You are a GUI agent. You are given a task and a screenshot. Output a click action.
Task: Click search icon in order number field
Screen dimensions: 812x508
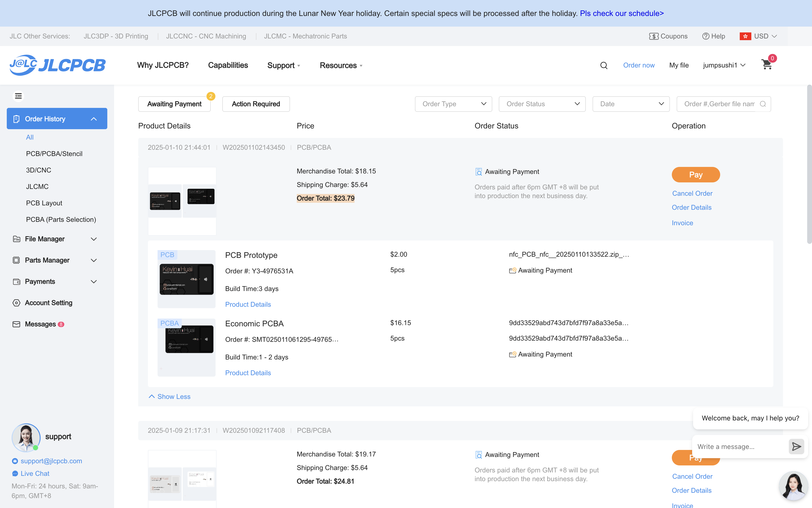(x=763, y=104)
